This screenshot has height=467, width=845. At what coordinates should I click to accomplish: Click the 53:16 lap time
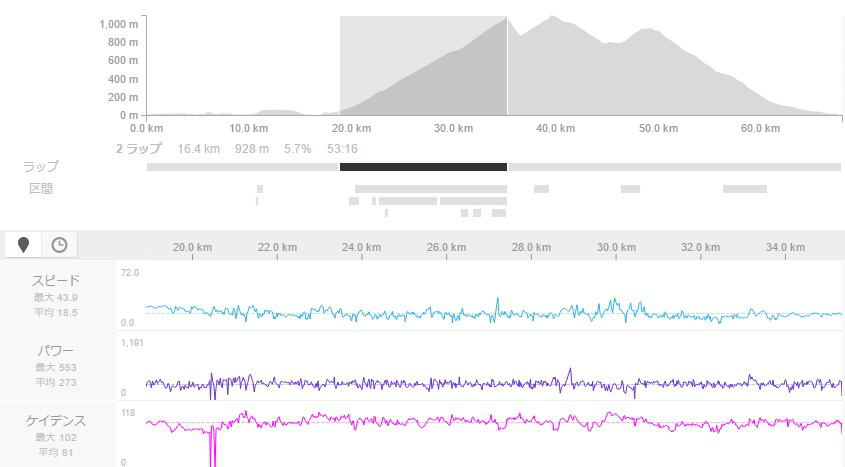(342, 149)
